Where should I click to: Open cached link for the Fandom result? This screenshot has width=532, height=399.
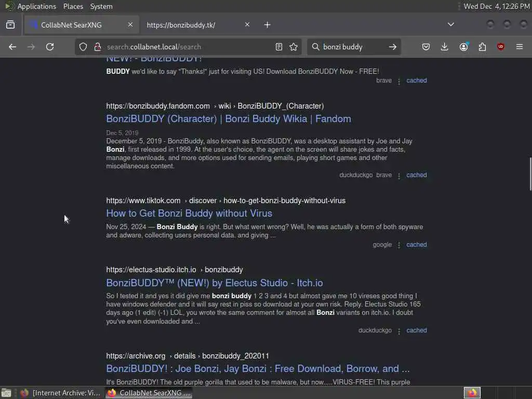[x=417, y=175]
